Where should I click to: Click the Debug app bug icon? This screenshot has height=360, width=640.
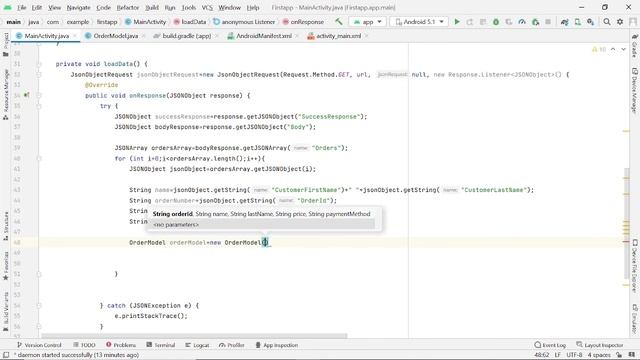pyautogui.click(x=496, y=22)
